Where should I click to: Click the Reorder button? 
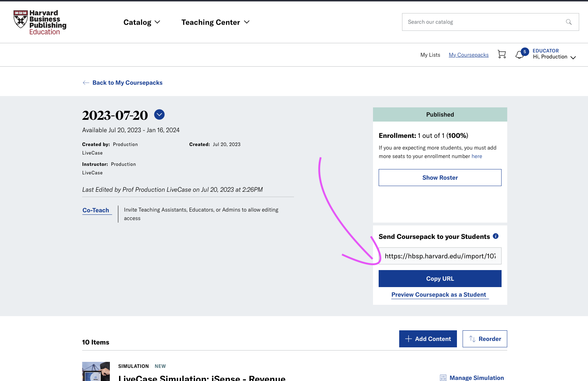[x=485, y=339]
